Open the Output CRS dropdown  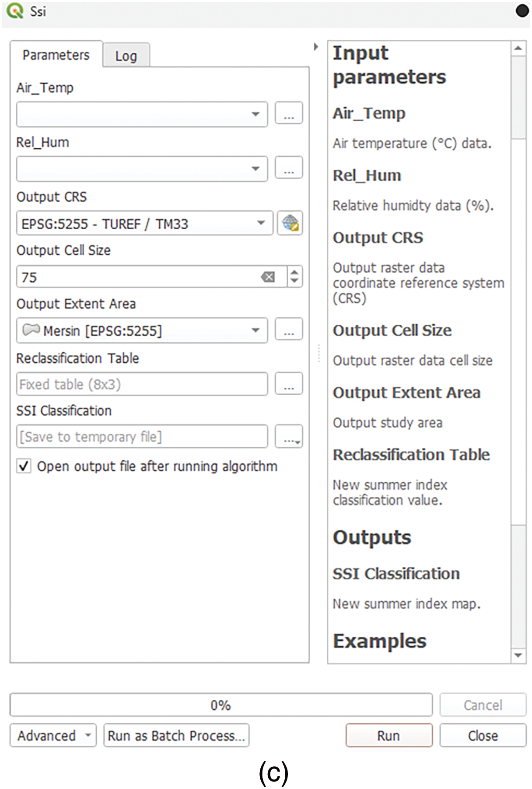pyautogui.click(x=261, y=223)
